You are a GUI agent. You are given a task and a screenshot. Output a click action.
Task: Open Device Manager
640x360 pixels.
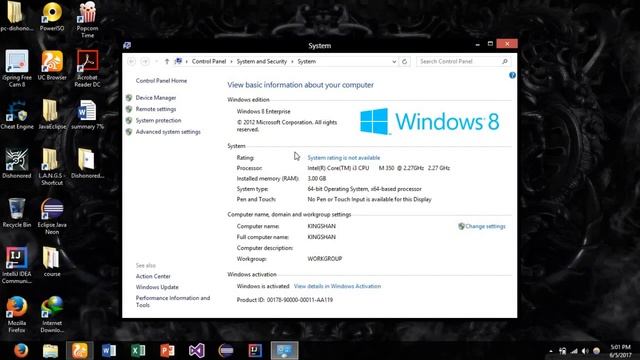tap(156, 98)
